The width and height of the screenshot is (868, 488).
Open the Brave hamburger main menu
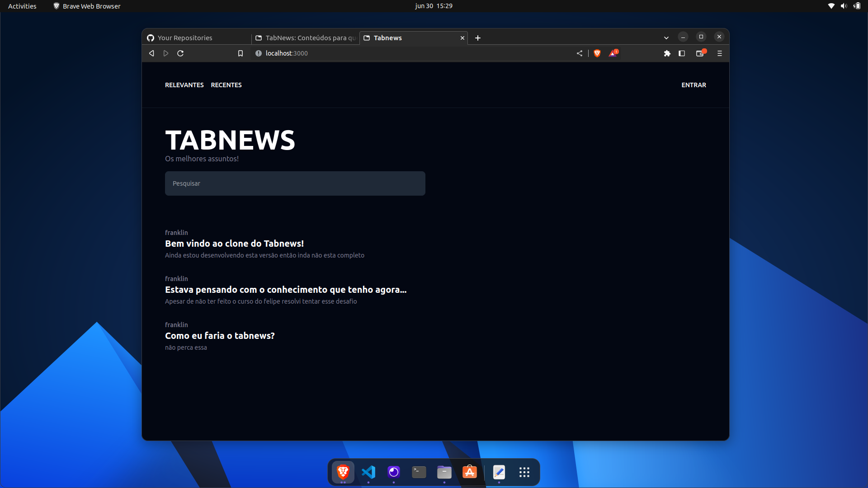(x=720, y=53)
